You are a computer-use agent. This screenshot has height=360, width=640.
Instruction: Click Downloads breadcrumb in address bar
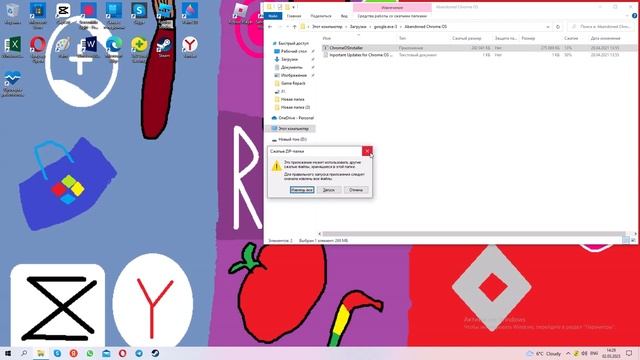[358, 27]
